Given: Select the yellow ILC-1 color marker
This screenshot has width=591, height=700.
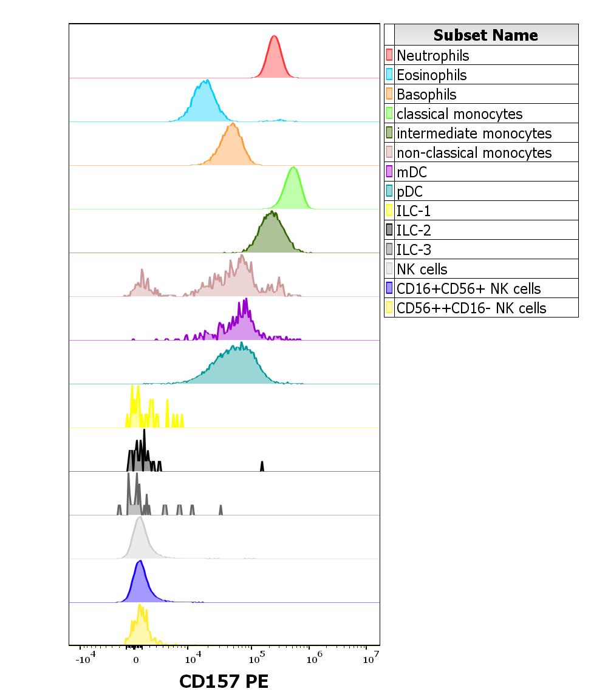Looking at the screenshot, I should point(389,211).
